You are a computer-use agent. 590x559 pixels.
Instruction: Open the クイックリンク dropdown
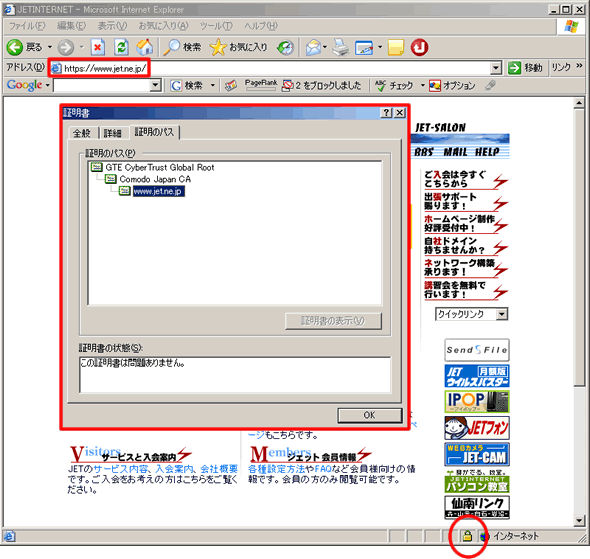pos(502,314)
